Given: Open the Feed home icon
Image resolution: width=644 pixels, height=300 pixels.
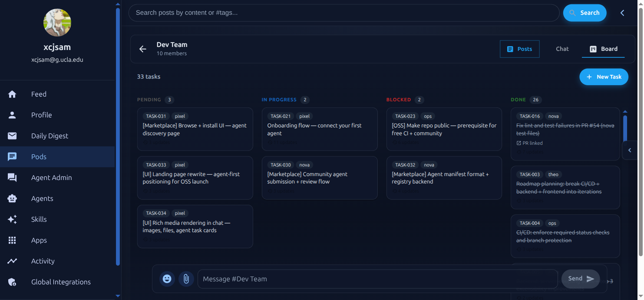Looking at the screenshot, I should click(12, 94).
